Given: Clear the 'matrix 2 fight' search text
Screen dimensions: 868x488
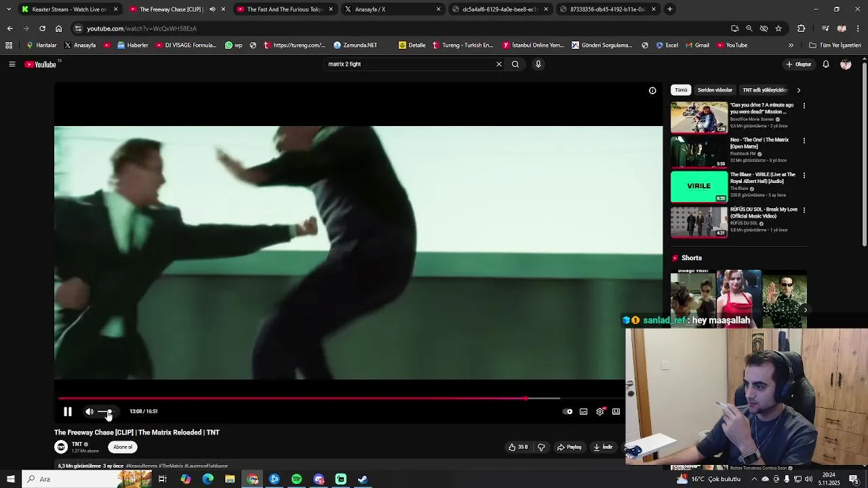Looking at the screenshot, I should pyautogui.click(x=499, y=64).
